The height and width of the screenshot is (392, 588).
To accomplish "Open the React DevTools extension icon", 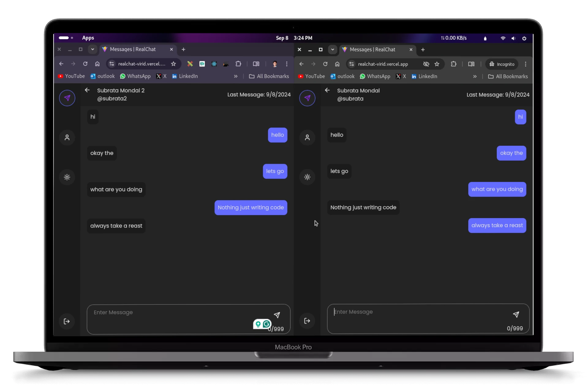I will pos(214,64).
